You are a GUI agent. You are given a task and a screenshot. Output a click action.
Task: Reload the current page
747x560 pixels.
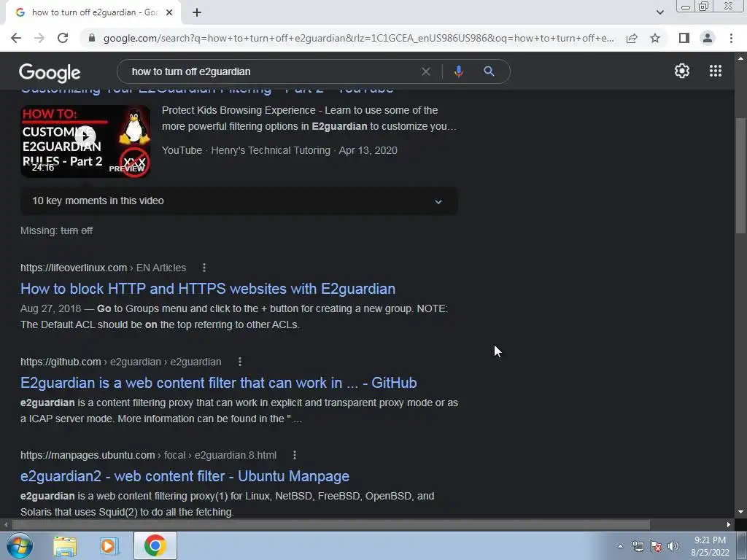click(x=63, y=38)
